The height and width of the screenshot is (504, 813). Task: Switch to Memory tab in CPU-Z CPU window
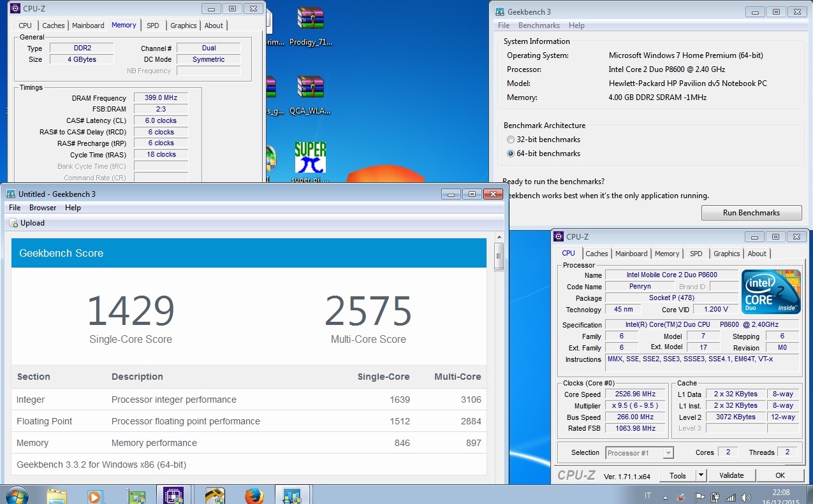click(667, 254)
